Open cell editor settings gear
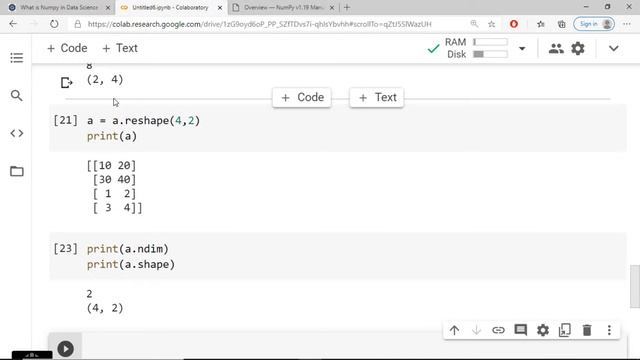This screenshot has width=640, height=360. [x=542, y=330]
